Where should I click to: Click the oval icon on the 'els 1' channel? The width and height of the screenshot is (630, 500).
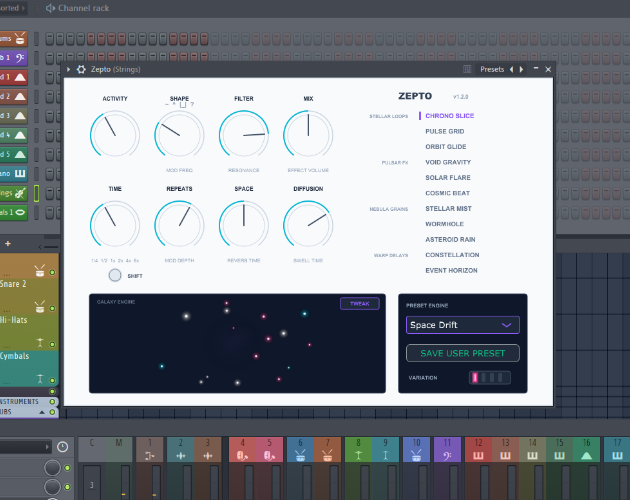(20, 212)
